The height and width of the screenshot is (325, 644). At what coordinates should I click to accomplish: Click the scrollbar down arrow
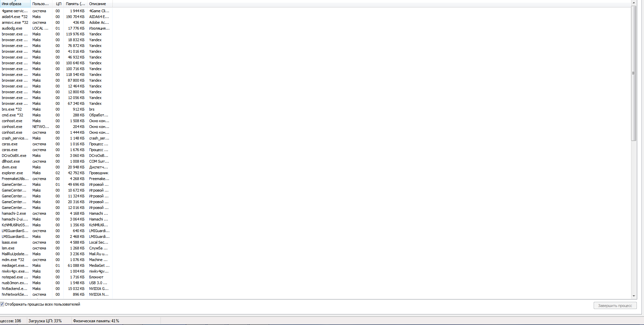633,296
